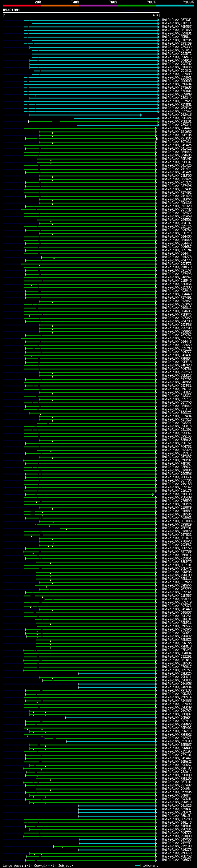This screenshot has height=868, width=197.
Task: Select the UniRef100_A5C4U9 label
Action: [x=177, y=497]
